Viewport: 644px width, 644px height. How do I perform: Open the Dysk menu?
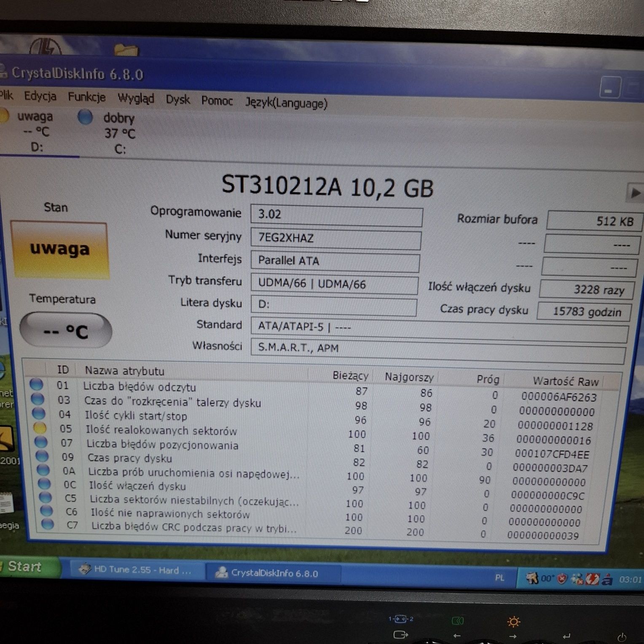pyautogui.click(x=177, y=99)
